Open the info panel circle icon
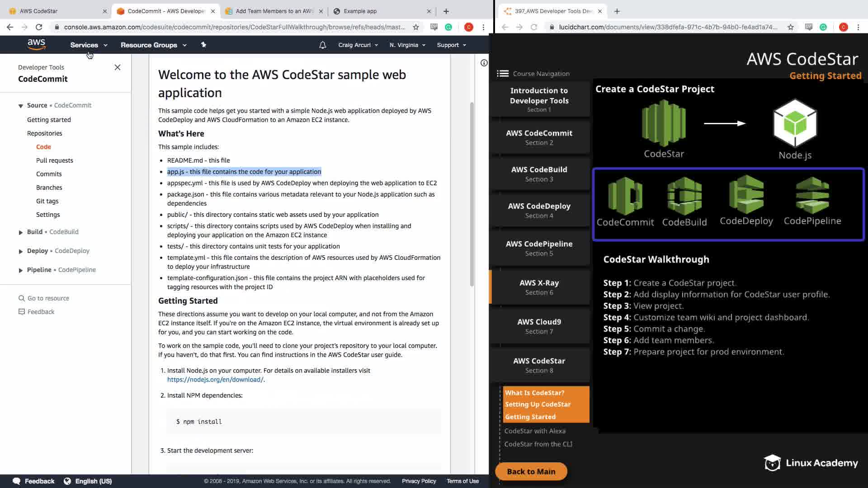868x488 pixels. [x=484, y=63]
